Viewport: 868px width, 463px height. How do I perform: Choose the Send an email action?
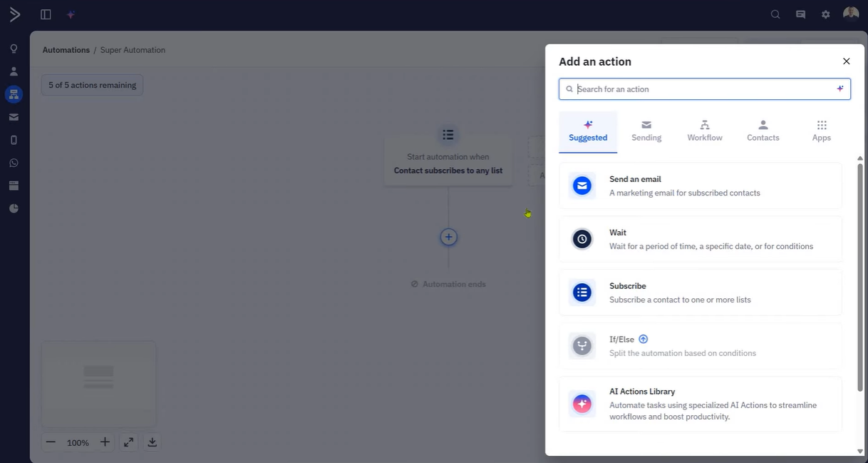coord(701,185)
